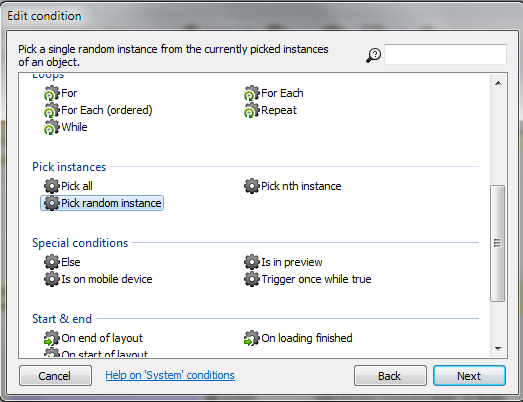Choose the For Each loop icon
This screenshot has width=523, height=402.
pyautogui.click(x=251, y=93)
